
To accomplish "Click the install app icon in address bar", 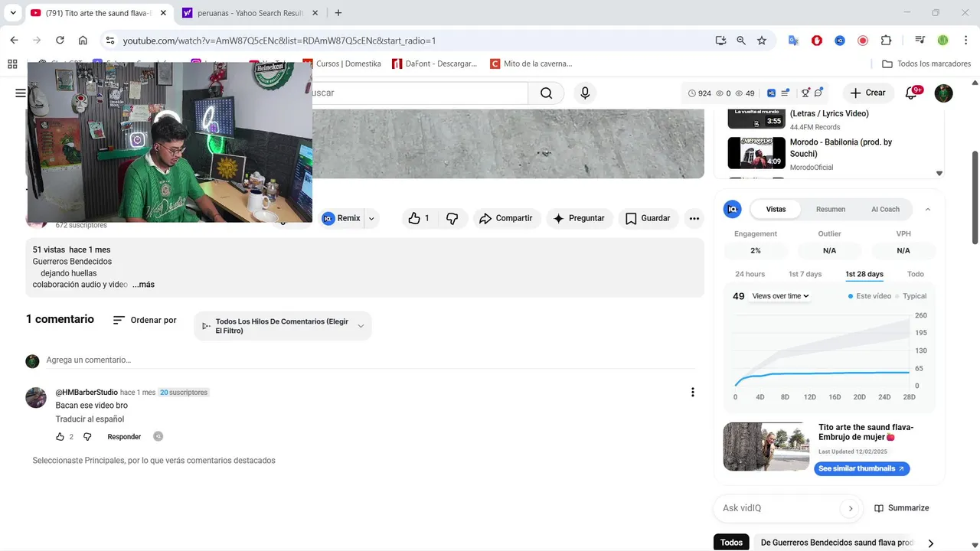I will coord(720,41).
